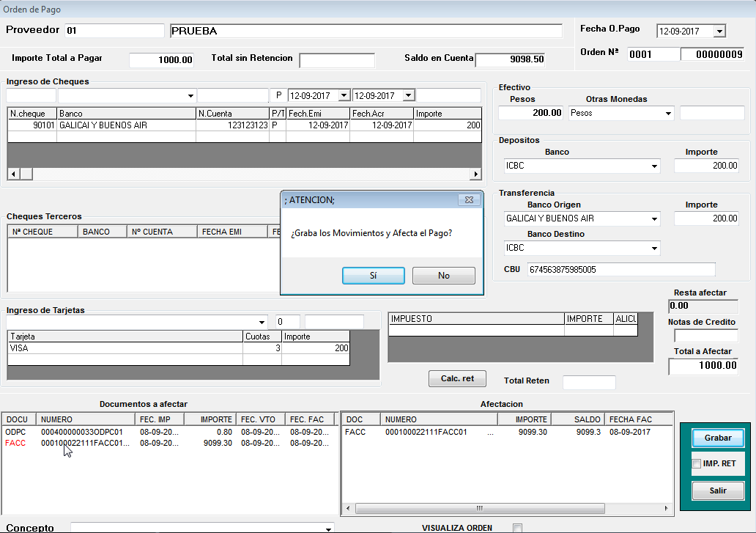Select cheque bank cell GALICAI Y BUENOS AIR
This screenshot has width=756, height=533.
126,125
